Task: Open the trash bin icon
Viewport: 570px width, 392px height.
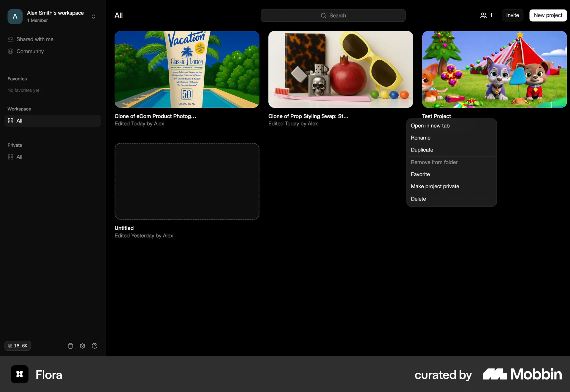Action: coord(70,346)
